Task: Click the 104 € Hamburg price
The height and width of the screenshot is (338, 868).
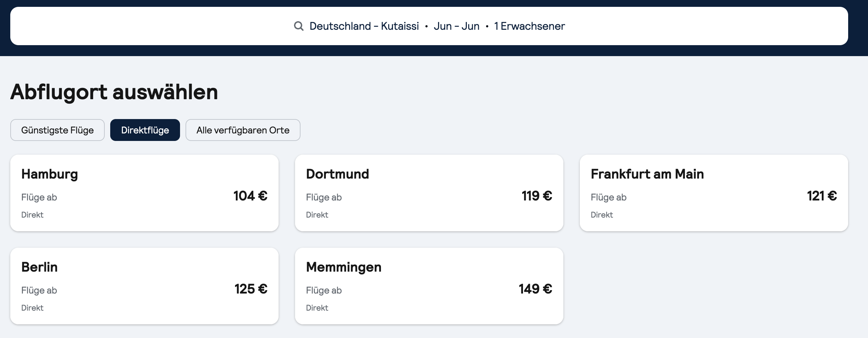Action: (251, 196)
